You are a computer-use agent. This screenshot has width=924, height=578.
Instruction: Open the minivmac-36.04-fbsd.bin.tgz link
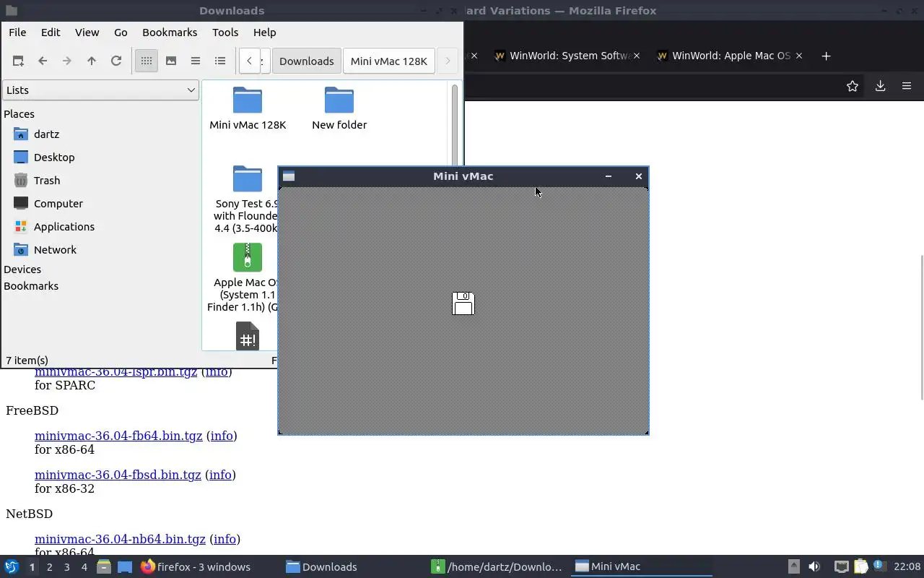click(x=118, y=475)
